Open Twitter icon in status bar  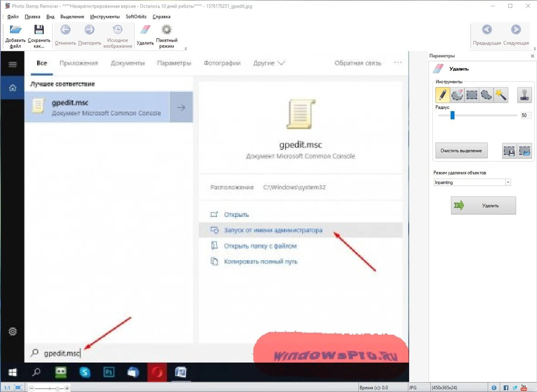[515, 388]
